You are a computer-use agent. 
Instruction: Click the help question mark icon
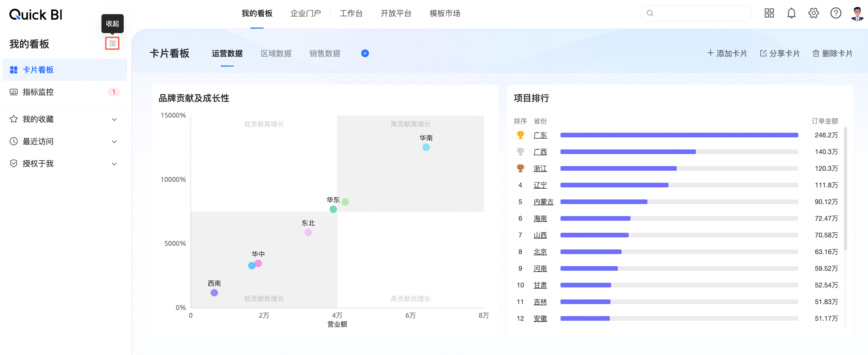(x=836, y=13)
